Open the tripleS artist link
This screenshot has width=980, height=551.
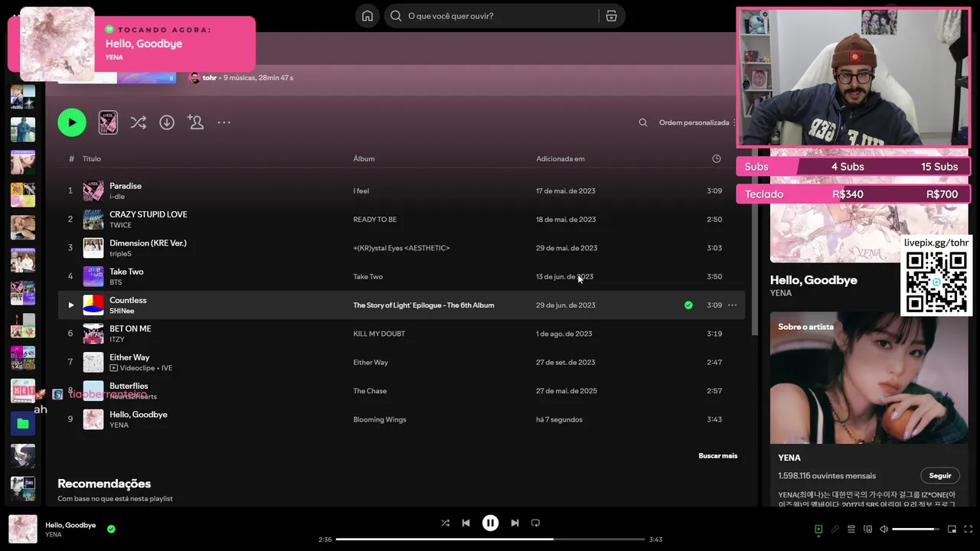[120, 253]
